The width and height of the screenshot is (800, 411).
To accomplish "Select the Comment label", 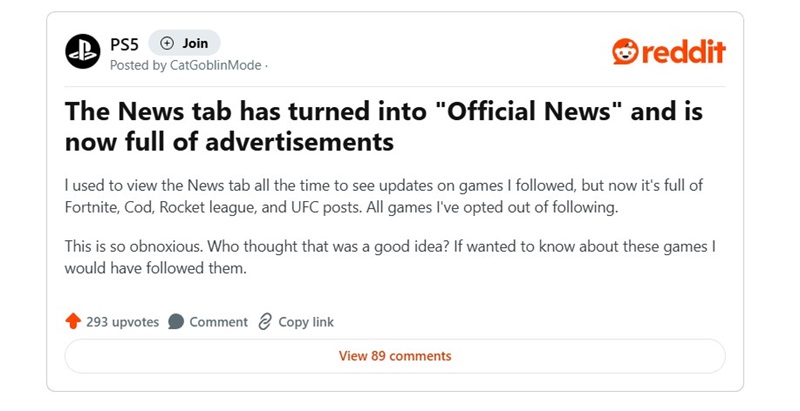I will 218,322.
